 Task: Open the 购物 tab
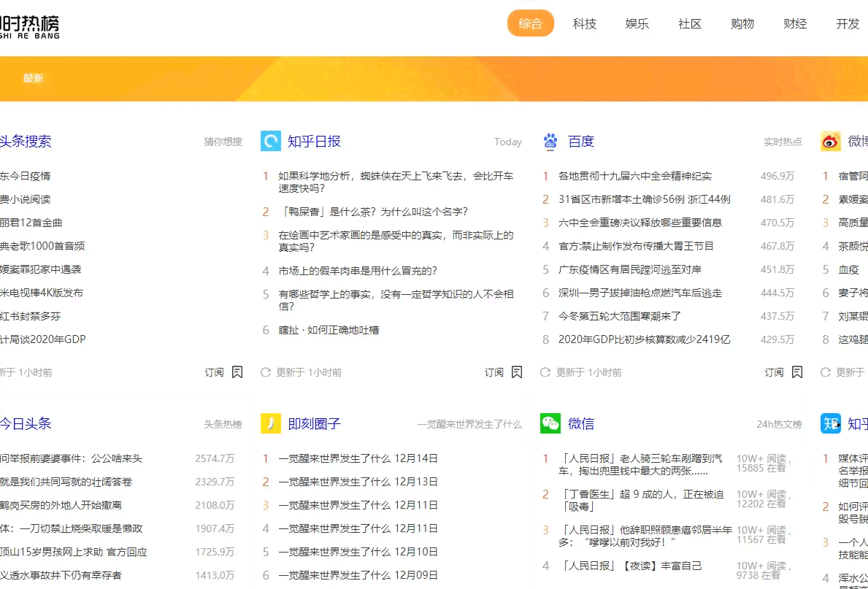(x=742, y=23)
